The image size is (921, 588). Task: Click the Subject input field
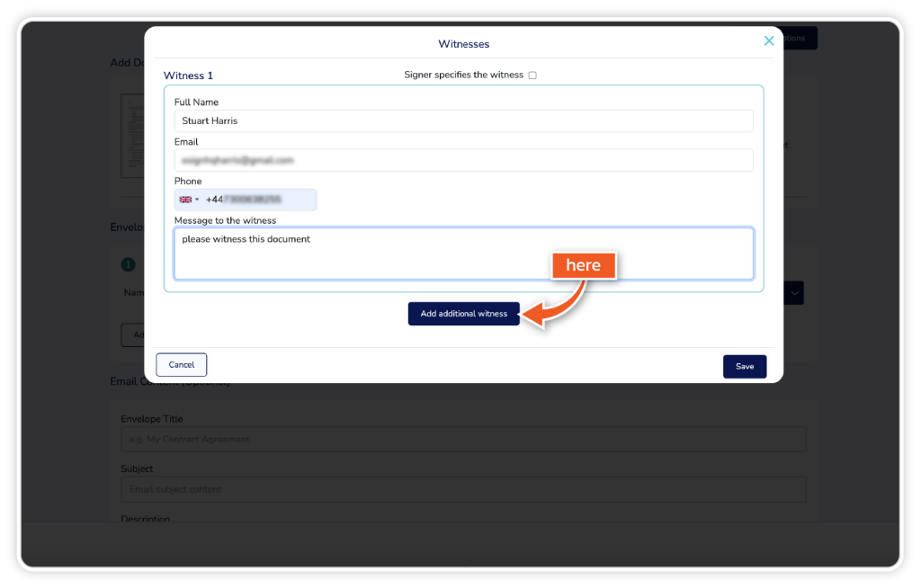click(x=463, y=489)
